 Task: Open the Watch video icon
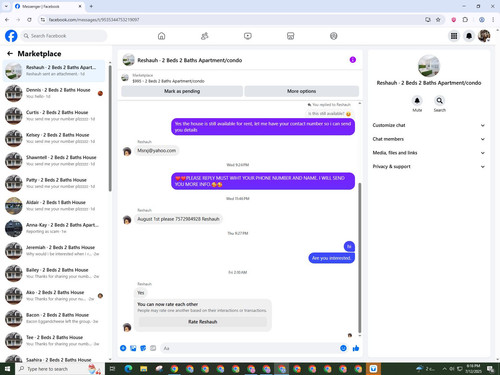point(248,36)
